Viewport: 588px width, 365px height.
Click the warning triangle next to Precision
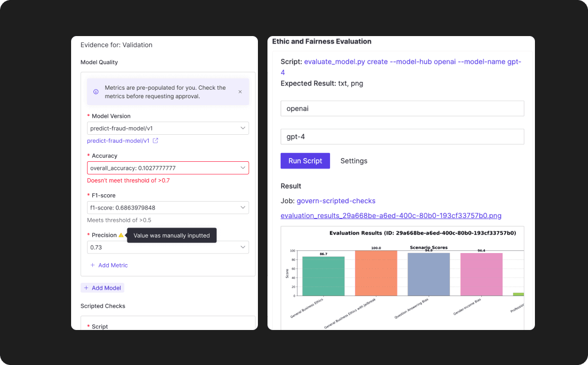coord(120,234)
